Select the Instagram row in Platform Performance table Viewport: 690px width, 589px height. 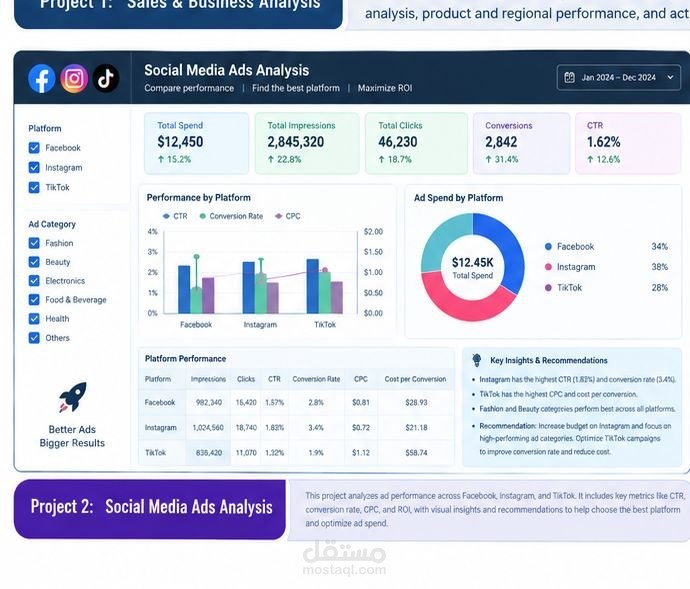(296, 427)
